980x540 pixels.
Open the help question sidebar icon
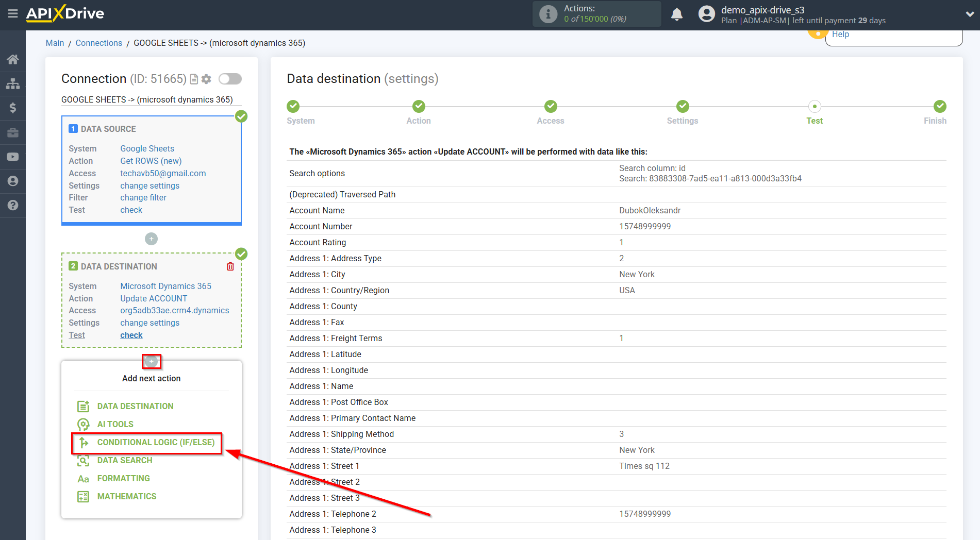coord(13,205)
